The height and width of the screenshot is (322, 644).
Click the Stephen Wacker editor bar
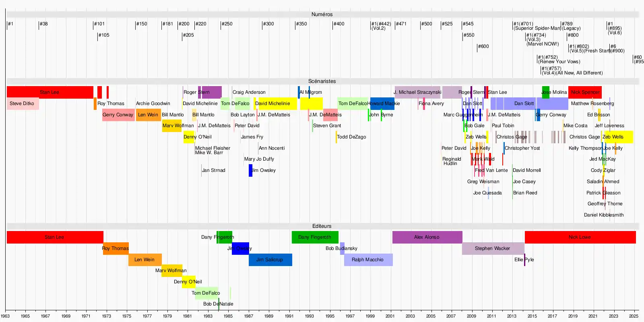point(493,248)
